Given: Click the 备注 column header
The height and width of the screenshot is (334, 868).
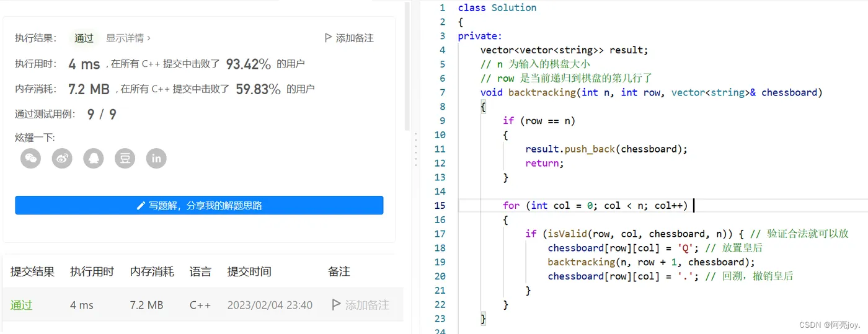Looking at the screenshot, I should (339, 271).
